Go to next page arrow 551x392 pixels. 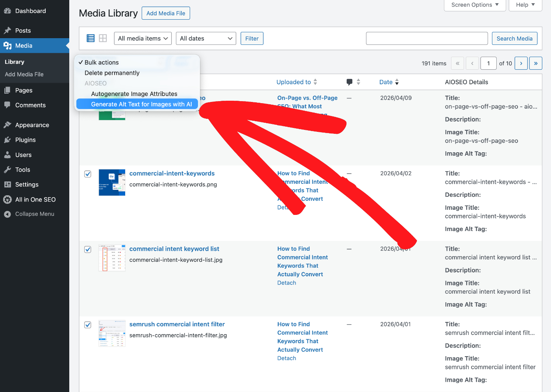(x=521, y=63)
